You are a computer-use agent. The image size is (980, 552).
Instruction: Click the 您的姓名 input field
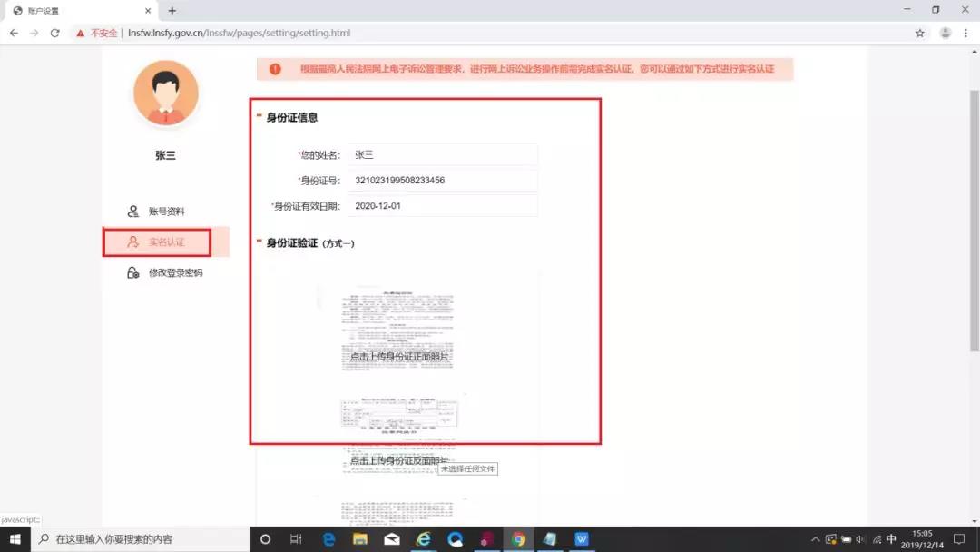tap(443, 154)
